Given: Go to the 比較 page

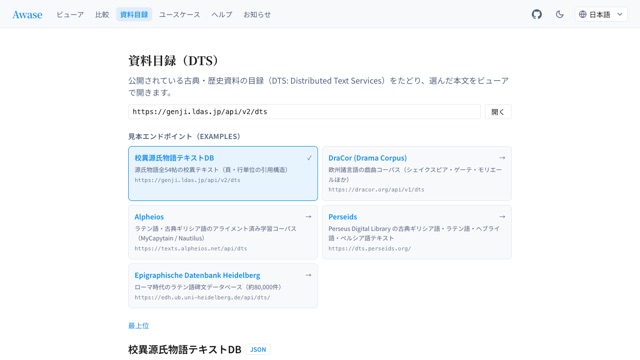Looking at the screenshot, I should pos(102,14).
